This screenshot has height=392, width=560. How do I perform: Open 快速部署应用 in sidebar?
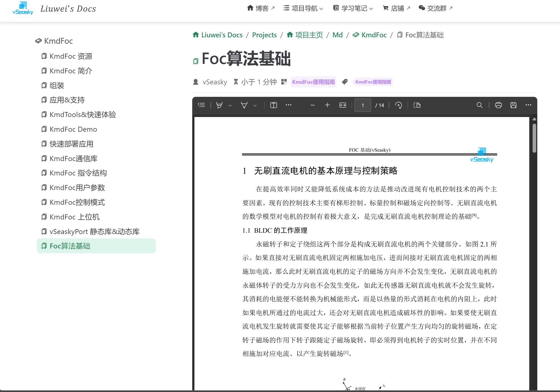tap(96, 144)
